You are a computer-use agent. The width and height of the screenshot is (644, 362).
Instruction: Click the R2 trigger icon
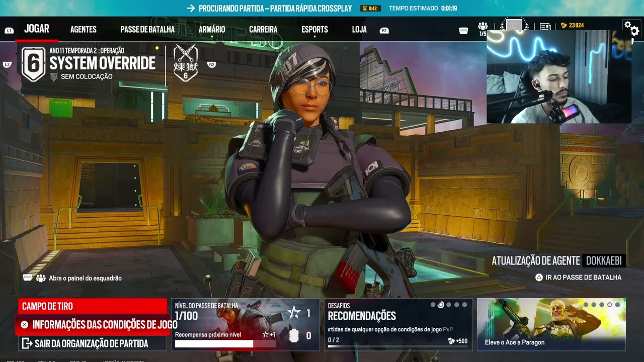(x=211, y=64)
